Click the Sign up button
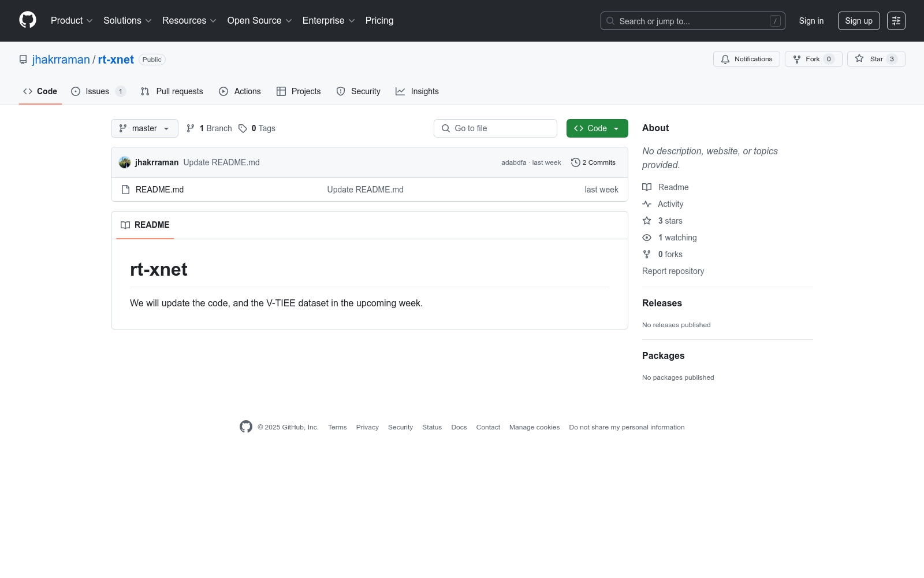Image resolution: width=924 pixels, height=578 pixels. (x=859, y=21)
